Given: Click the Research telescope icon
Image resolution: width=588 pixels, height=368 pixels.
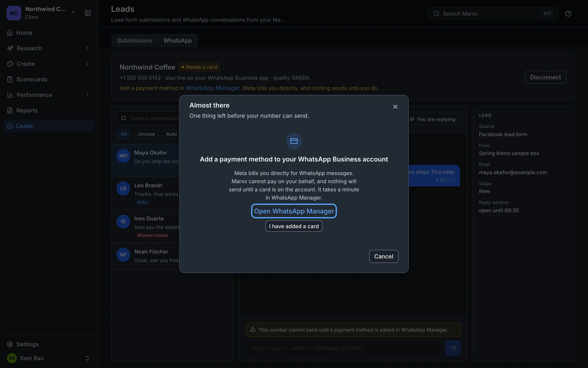Looking at the screenshot, I should tap(10, 48).
